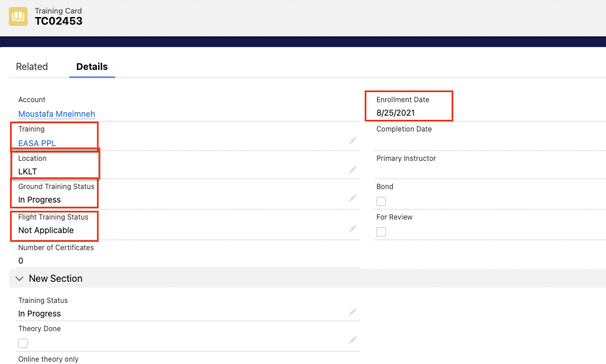Edit Training Status pencil icon
The image size is (606, 364).
[352, 311]
